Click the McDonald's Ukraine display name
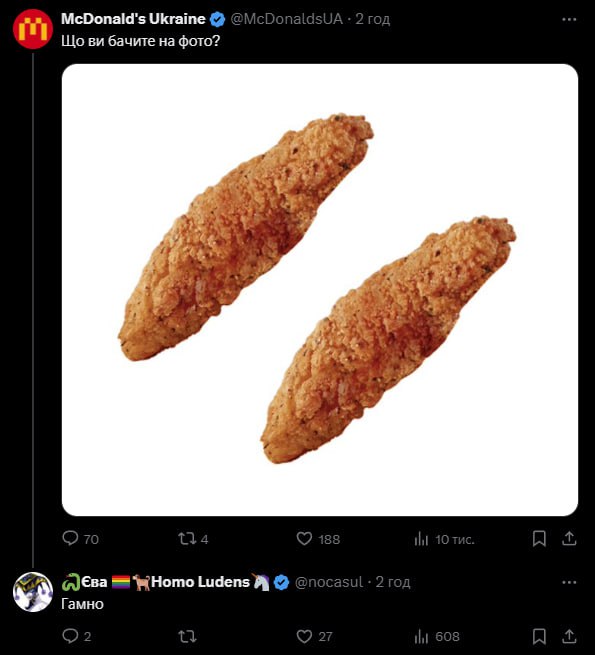Screen dimensions: 595x655 [133, 19]
